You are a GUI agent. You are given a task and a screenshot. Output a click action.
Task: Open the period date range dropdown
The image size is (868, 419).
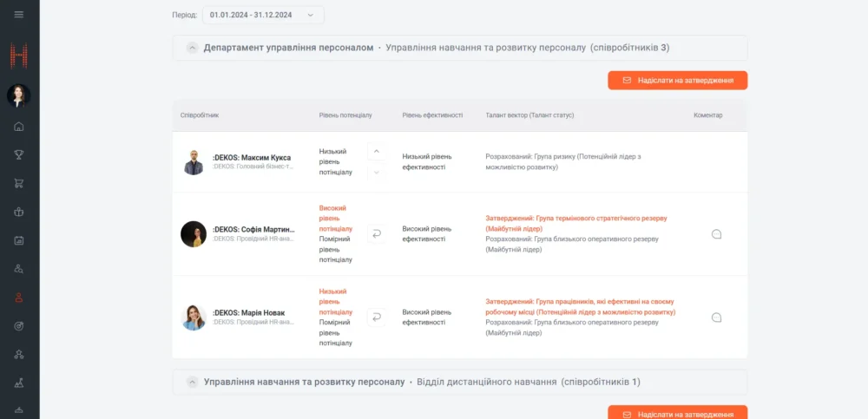(262, 15)
